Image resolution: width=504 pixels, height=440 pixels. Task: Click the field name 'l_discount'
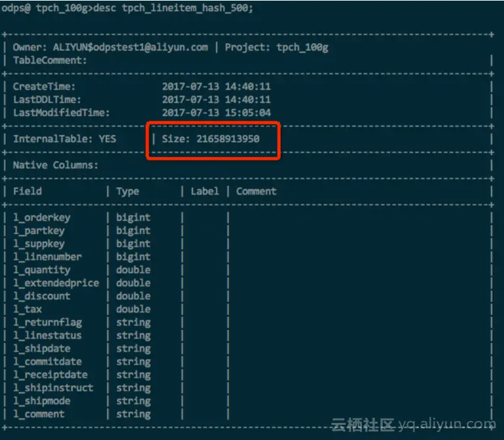point(41,296)
